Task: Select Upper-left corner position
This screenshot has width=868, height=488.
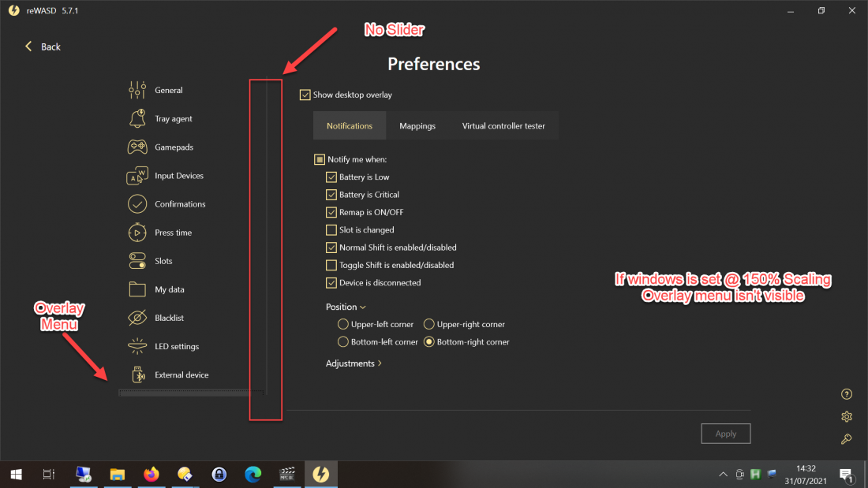Action: point(343,324)
